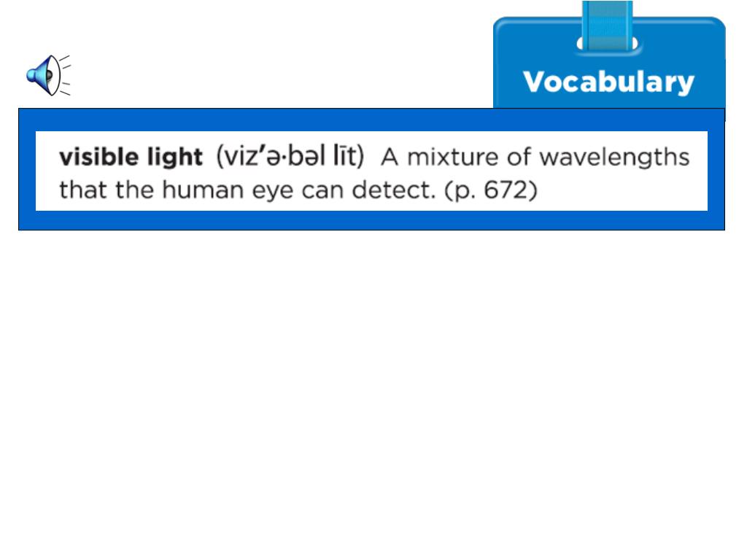Click the white slot hole on the badge

pyautogui.click(x=608, y=43)
